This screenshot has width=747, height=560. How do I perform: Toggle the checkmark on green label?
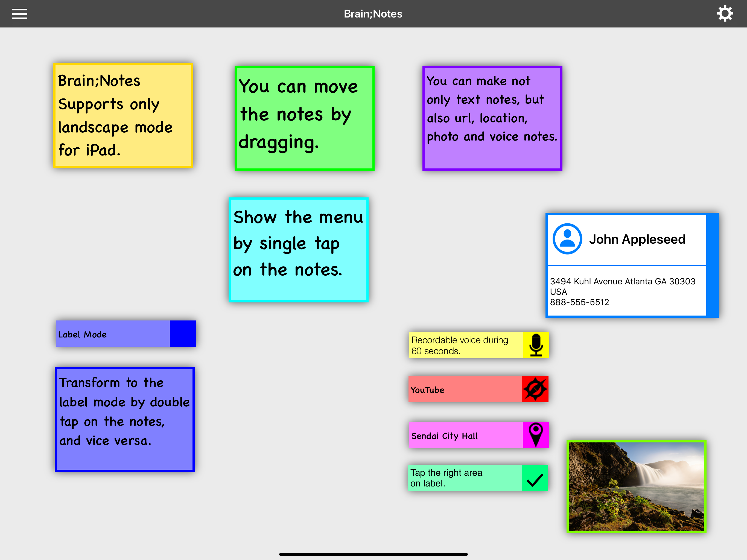coord(535,478)
